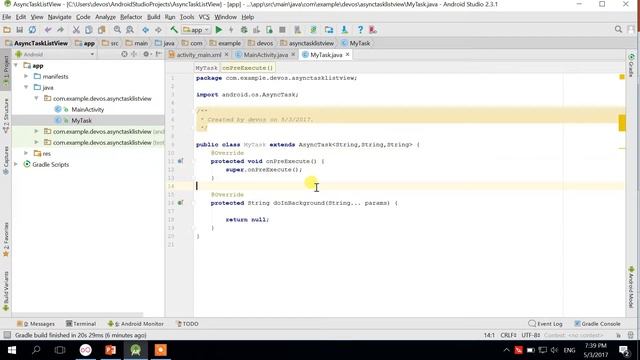Screen dimensions: 640x360
Task: Select MainActivity in the project tree
Action: point(87,109)
